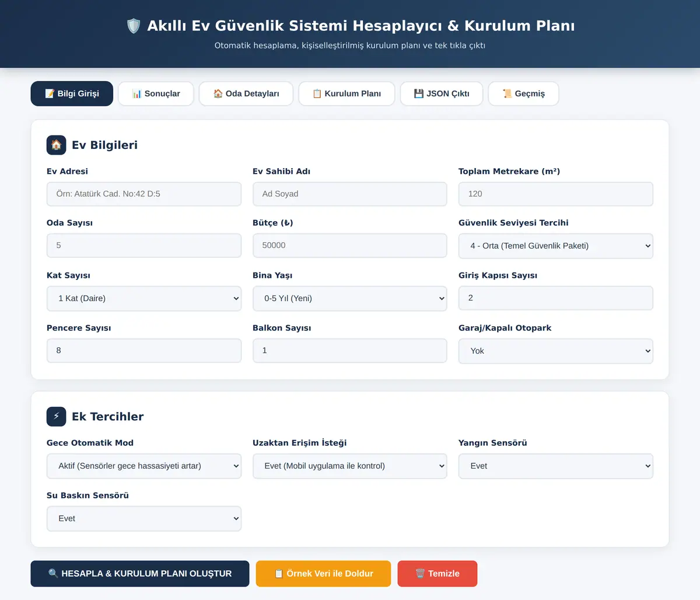Open the Yangın Sensörü dropdown
The image size is (700, 600).
click(556, 466)
